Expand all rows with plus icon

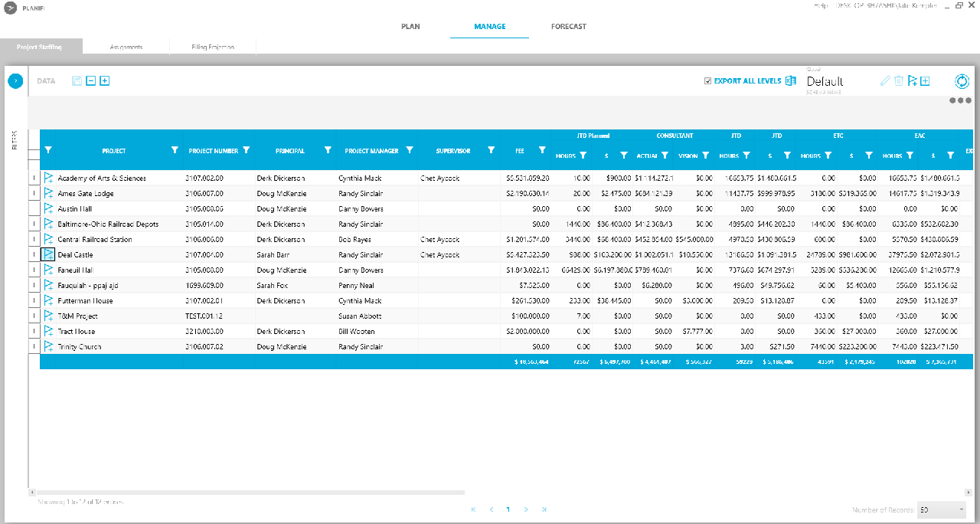click(x=105, y=80)
